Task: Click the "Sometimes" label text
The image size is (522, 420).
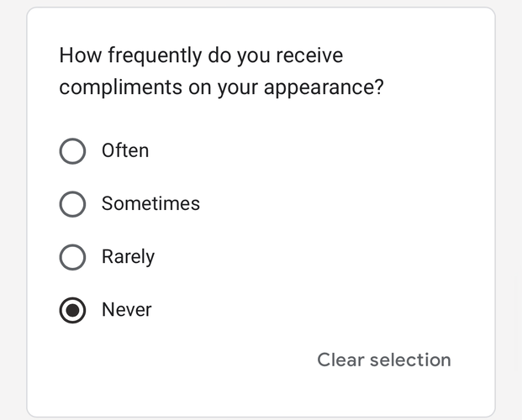Action: tap(150, 204)
